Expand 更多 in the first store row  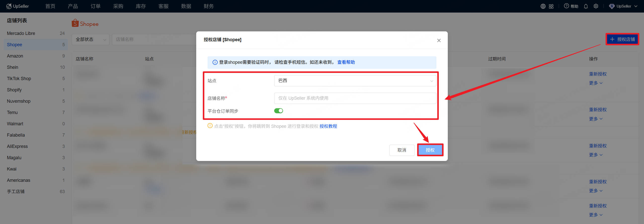[x=596, y=83]
